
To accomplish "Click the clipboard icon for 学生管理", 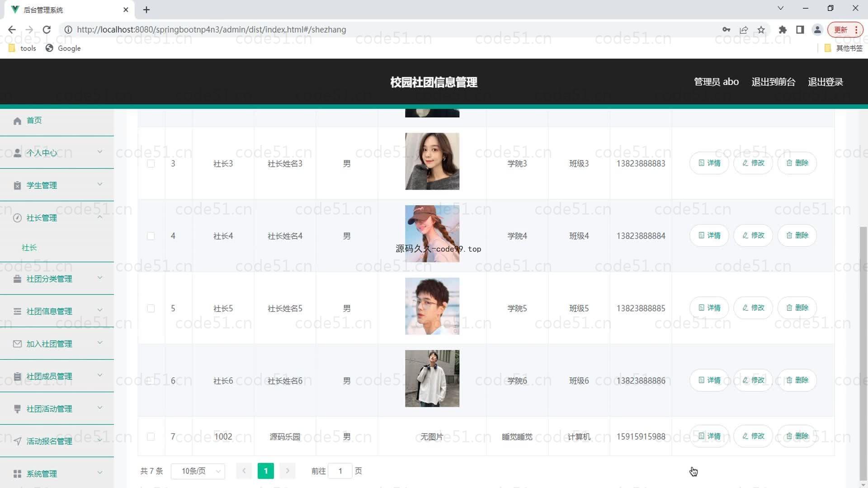I will (17, 185).
